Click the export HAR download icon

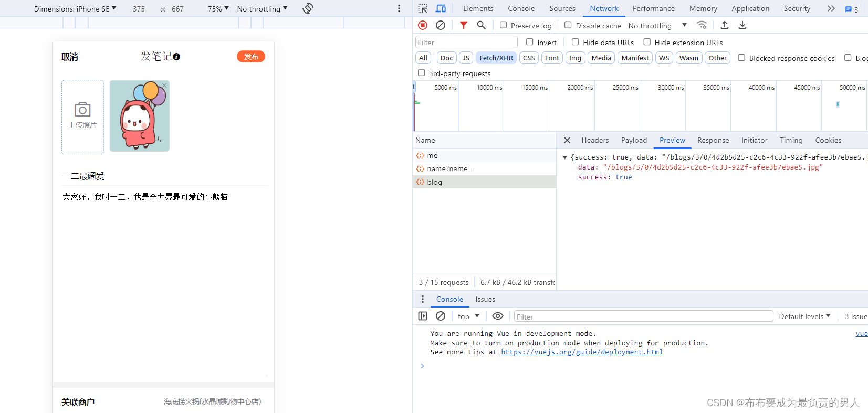pyautogui.click(x=742, y=25)
